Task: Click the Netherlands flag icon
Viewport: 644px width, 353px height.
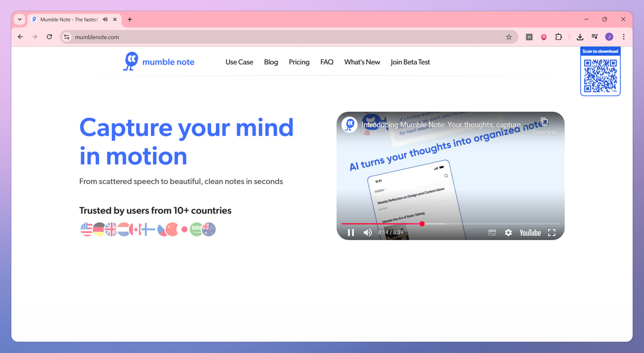Action: point(123,230)
